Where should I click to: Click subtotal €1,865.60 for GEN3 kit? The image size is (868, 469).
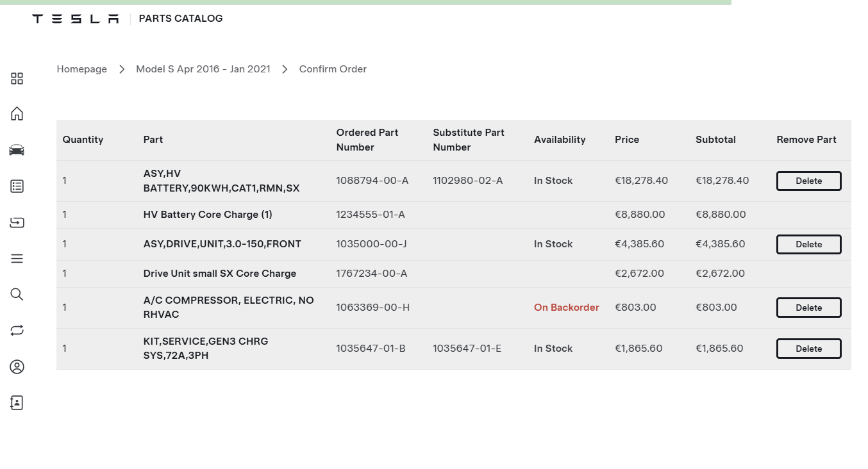[x=719, y=349]
